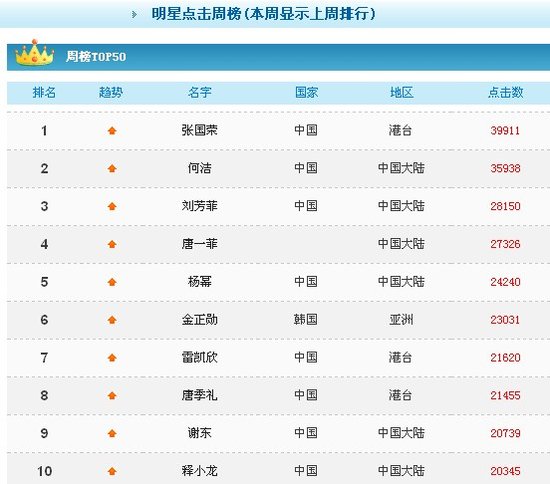Click the up trend arrow in 唐一菲 row
The height and width of the screenshot is (484, 550).
[112, 244]
